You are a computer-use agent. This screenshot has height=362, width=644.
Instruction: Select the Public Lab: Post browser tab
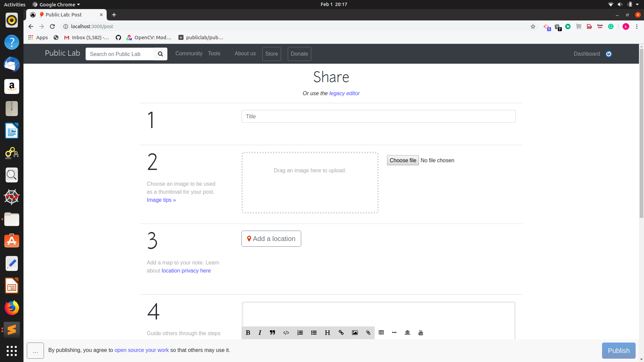coord(66,14)
